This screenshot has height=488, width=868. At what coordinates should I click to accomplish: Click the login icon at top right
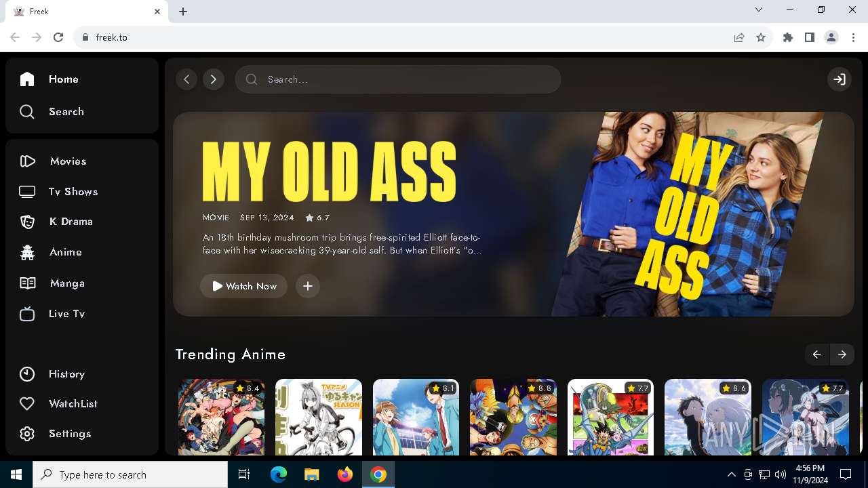[x=840, y=79]
